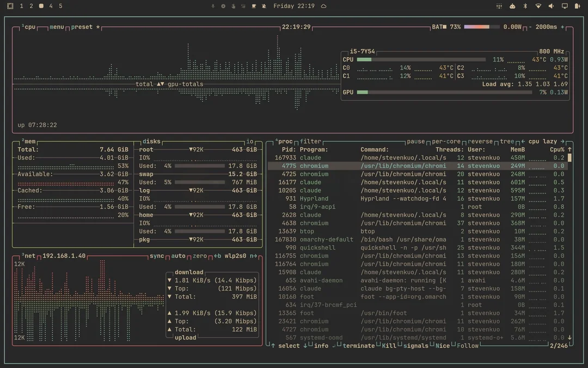Toggle the proc box via its title label
Image resolution: width=588 pixels, height=368 pixels.
[285, 142]
